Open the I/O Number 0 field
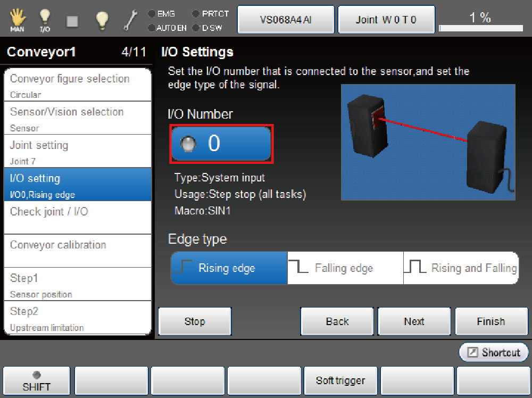Image resolution: width=532 pixels, height=398 pixels. tap(221, 144)
